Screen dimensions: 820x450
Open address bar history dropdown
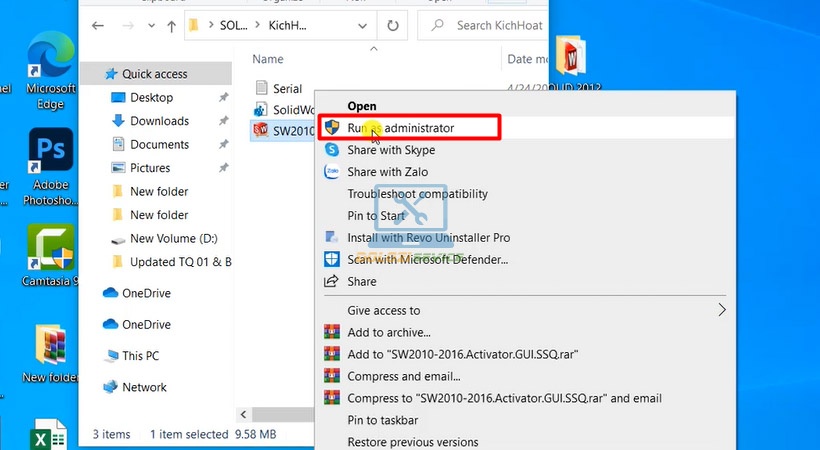[363, 24]
